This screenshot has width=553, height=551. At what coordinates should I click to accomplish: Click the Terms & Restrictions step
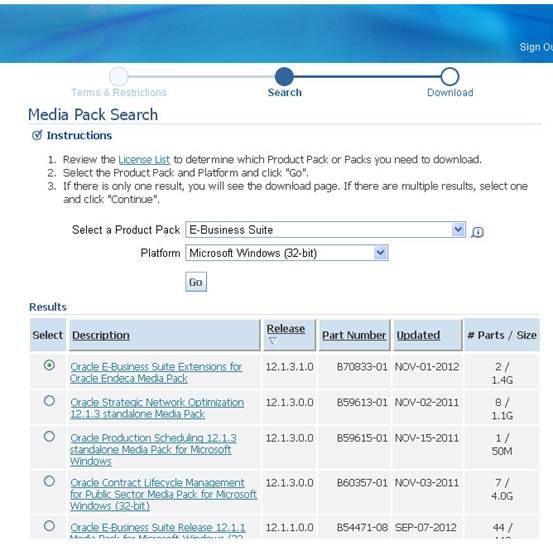pyautogui.click(x=119, y=92)
